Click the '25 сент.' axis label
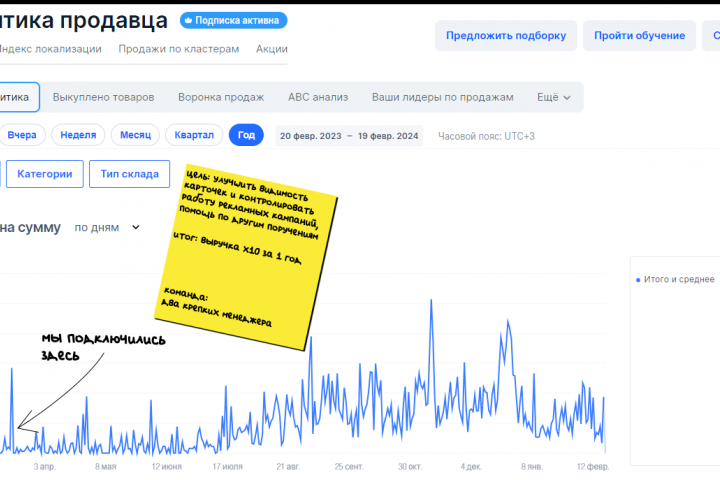 tap(349, 467)
